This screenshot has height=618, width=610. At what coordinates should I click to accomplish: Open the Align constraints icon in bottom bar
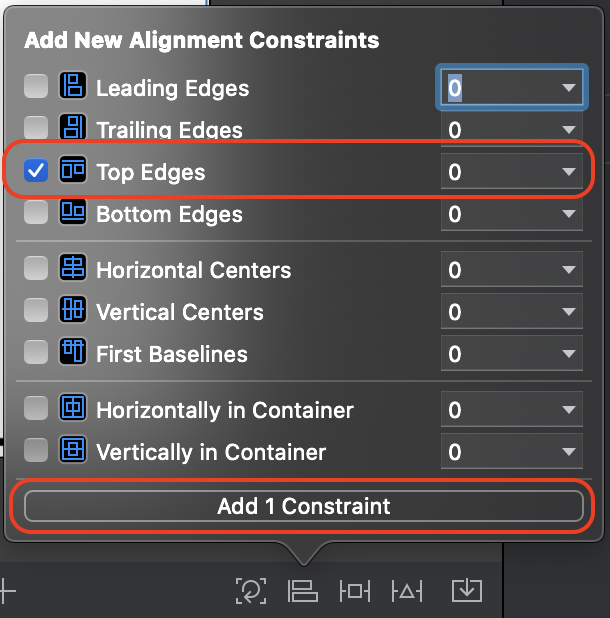pyautogui.click(x=303, y=591)
